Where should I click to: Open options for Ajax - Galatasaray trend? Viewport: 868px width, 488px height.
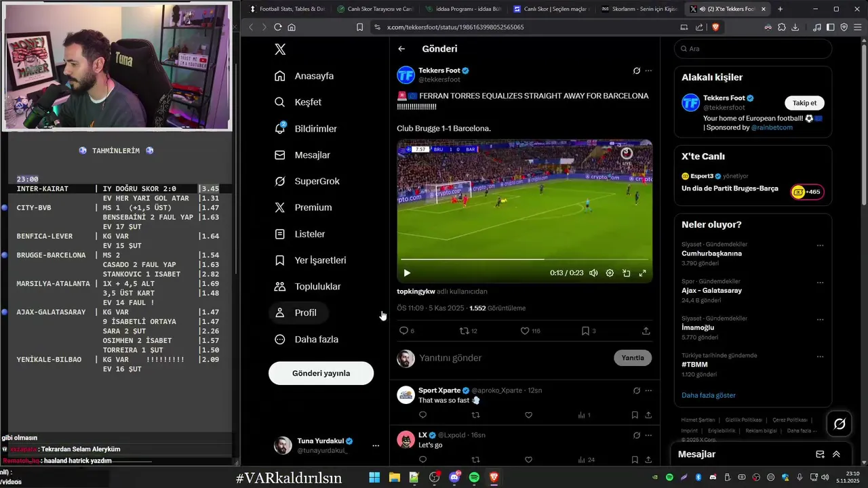coord(820,283)
